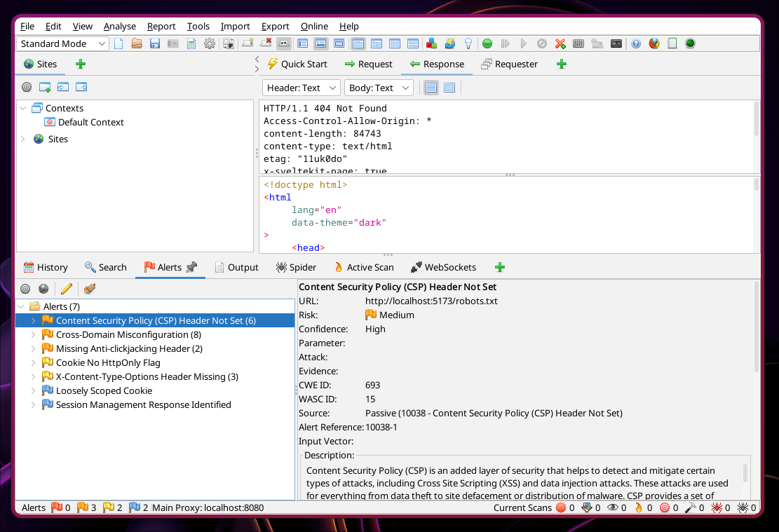Expand the Sites tree node

tap(23, 139)
